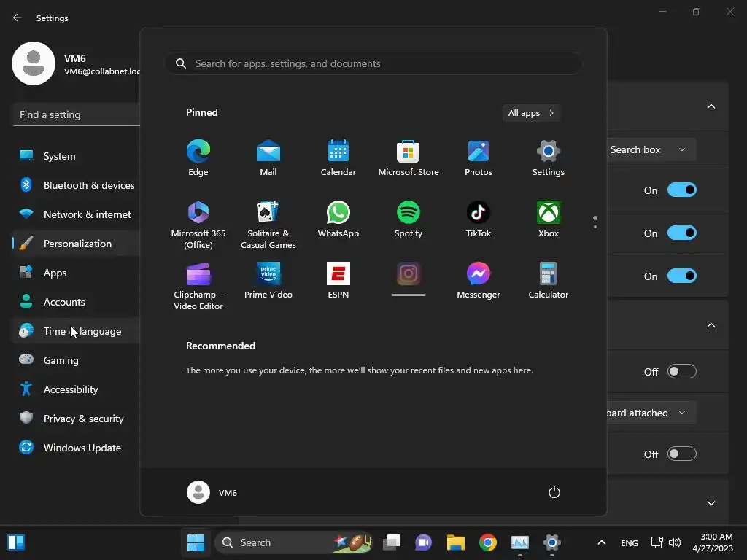Collapse the second section chevron in Settings
The image size is (747, 560).
pyautogui.click(x=711, y=325)
